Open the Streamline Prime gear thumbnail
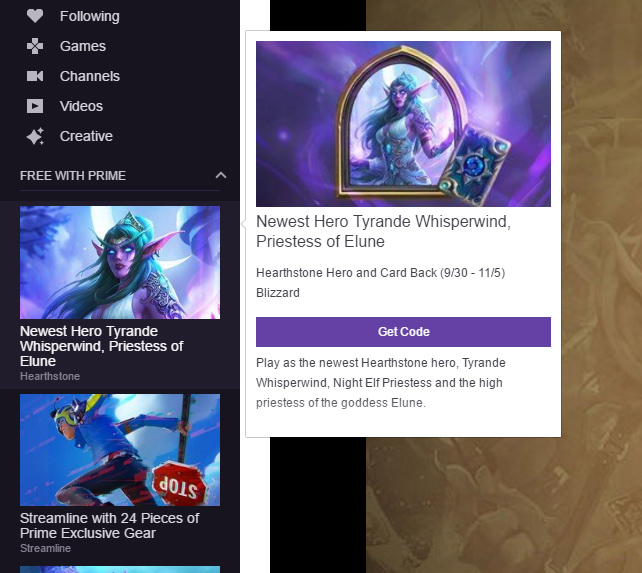The height and width of the screenshot is (573, 642). [120, 450]
